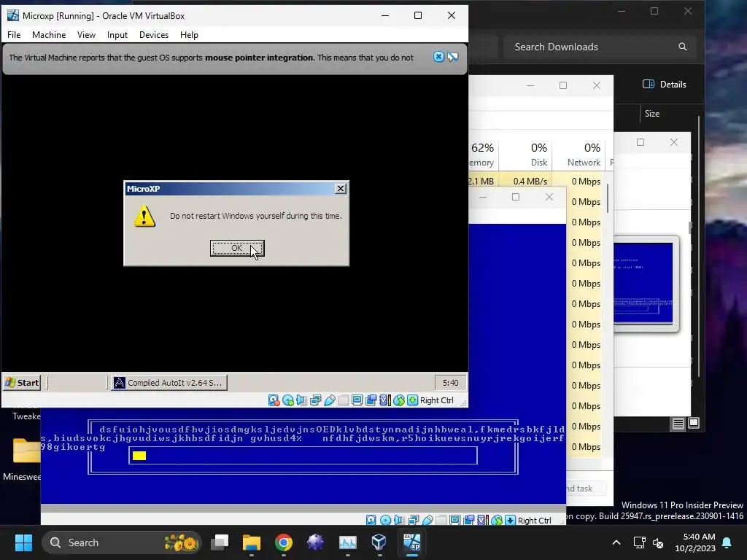Click the network tray icon
This screenshot has height=560, width=747.
click(639, 542)
